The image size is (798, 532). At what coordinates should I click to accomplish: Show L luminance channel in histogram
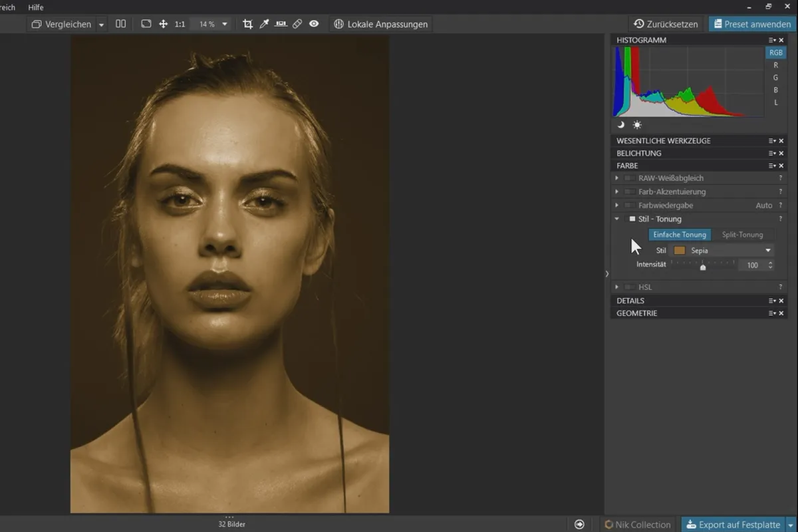(775, 102)
